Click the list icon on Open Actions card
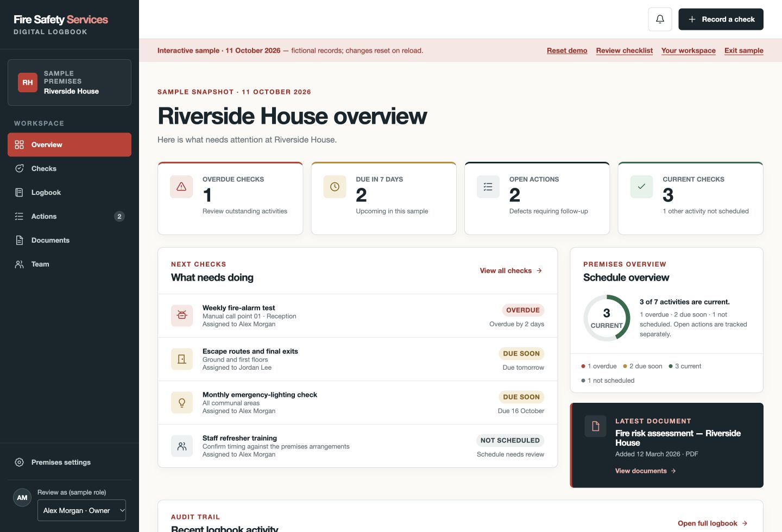Image resolution: width=782 pixels, height=532 pixels. tap(488, 187)
